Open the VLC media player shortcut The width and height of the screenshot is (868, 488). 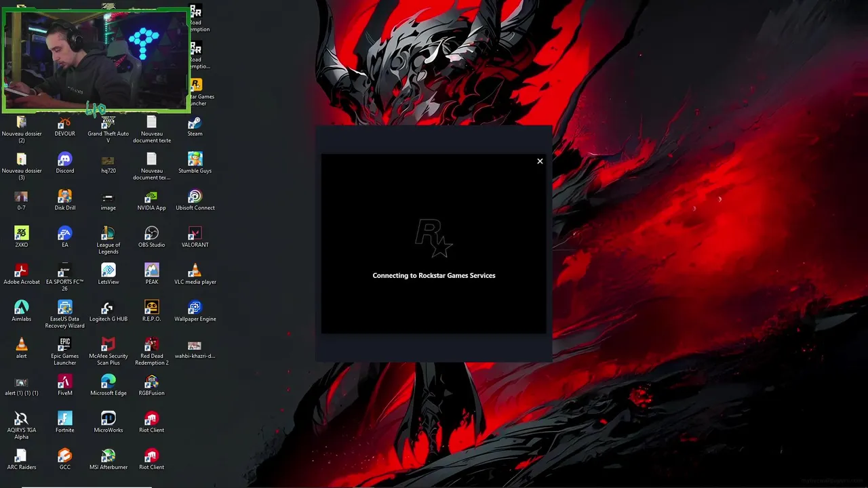195,274
